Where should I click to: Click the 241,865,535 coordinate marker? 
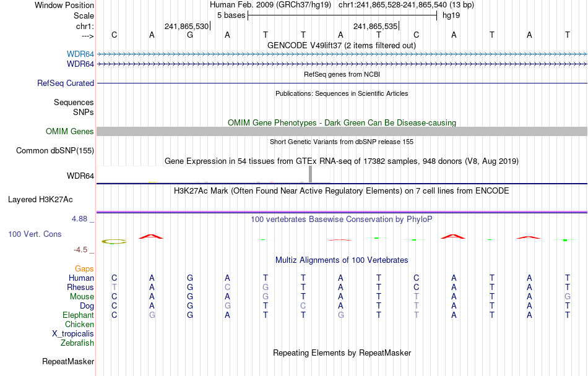[375, 26]
